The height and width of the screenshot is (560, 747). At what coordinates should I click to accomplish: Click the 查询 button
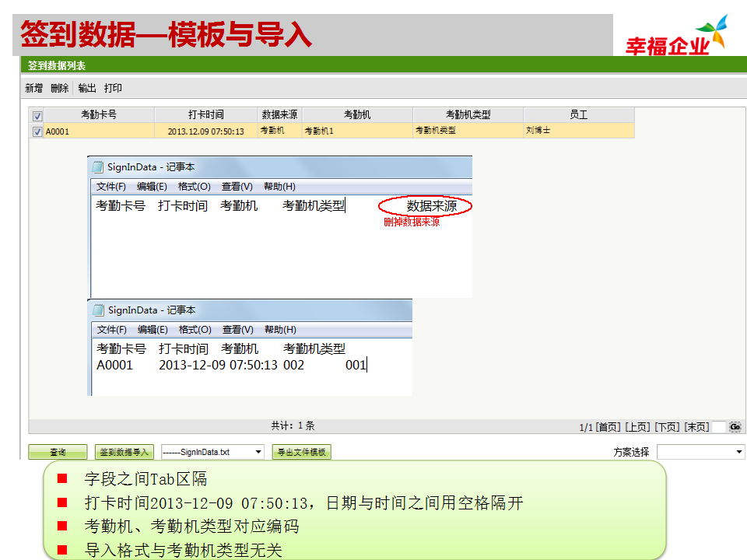[58, 452]
